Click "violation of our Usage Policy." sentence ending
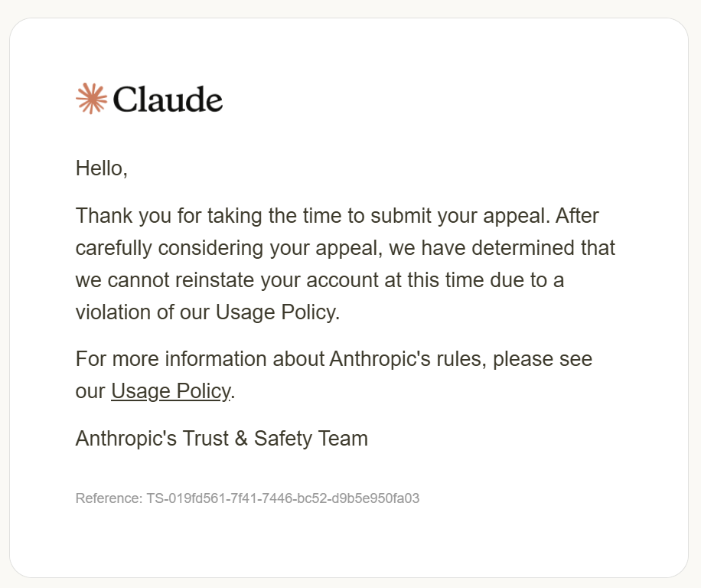The height and width of the screenshot is (588, 701). tap(208, 312)
